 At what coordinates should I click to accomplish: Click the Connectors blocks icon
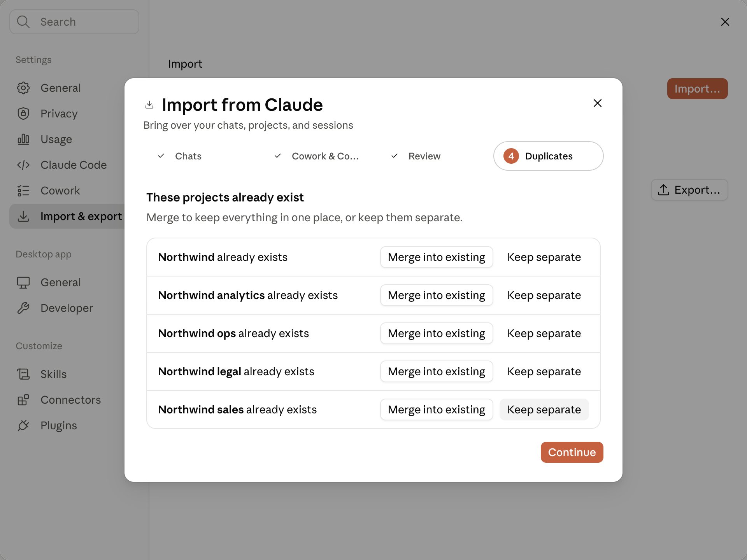pyautogui.click(x=23, y=400)
